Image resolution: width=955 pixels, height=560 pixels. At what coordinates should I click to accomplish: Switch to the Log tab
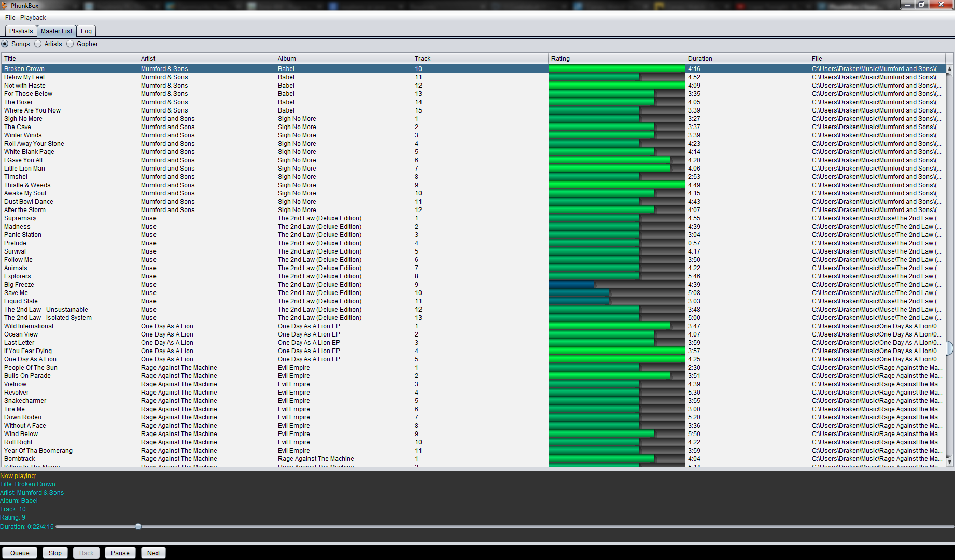tap(86, 31)
